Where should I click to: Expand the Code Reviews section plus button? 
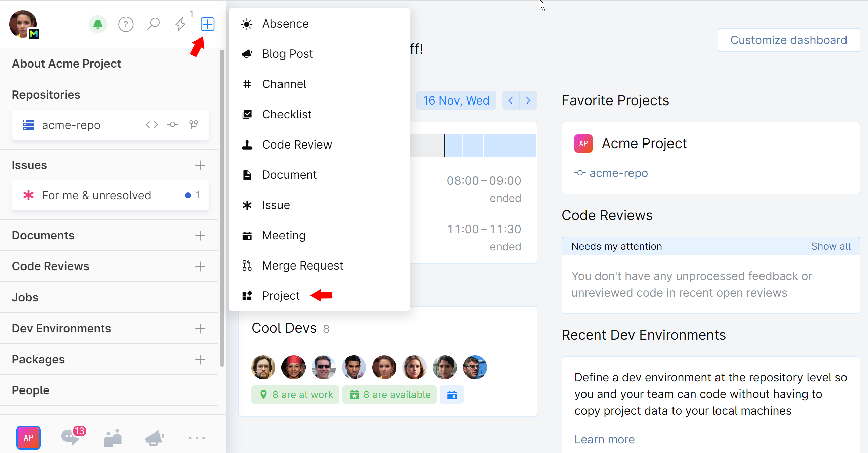200,266
